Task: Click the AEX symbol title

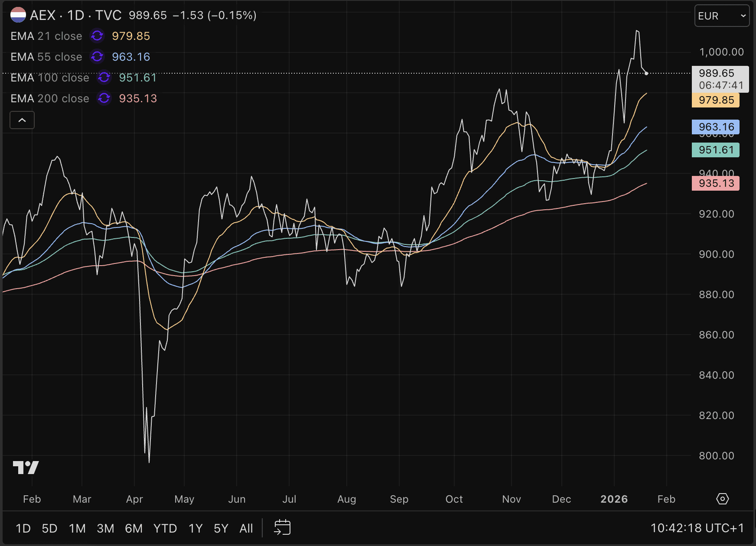Action: (x=42, y=15)
